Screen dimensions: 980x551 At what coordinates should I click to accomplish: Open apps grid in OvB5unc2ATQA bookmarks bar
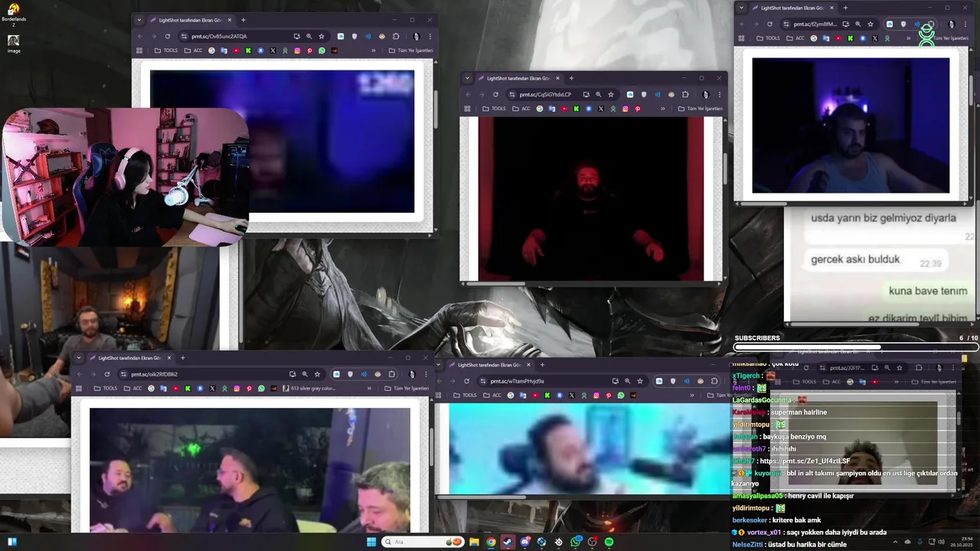click(x=139, y=51)
